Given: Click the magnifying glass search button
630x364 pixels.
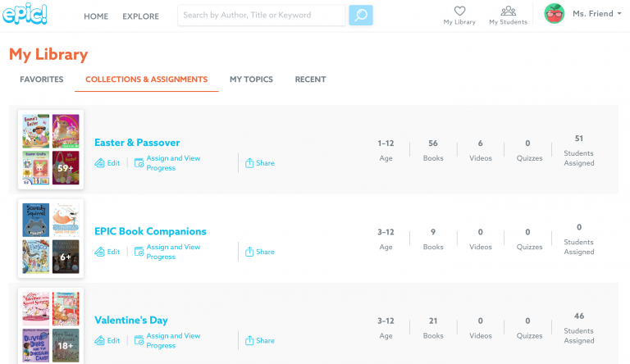Looking at the screenshot, I should pyautogui.click(x=361, y=15).
